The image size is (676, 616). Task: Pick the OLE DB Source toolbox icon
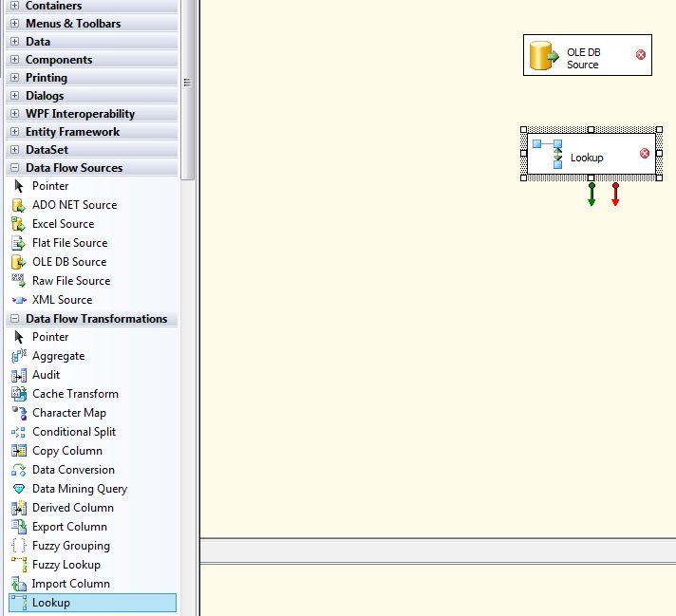[19, 262]
